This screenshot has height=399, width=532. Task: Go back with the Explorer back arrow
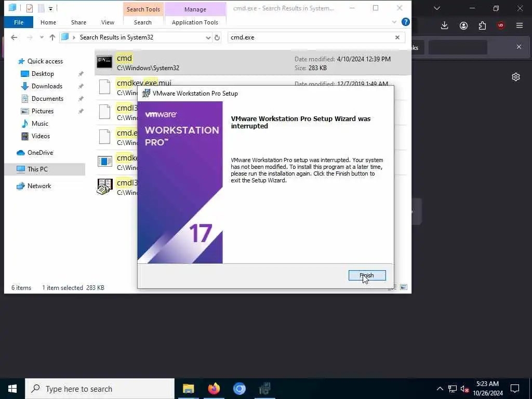click(14, 37)
